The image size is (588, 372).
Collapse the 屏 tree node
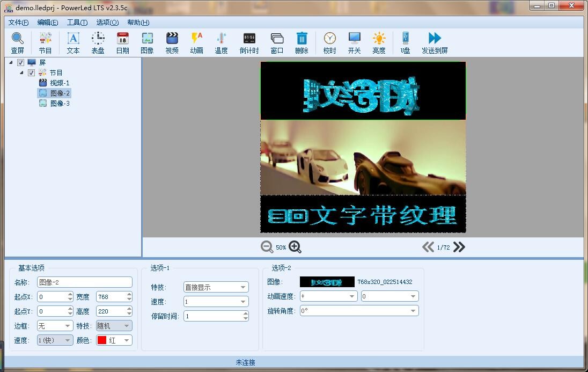[x=11, y=62]
